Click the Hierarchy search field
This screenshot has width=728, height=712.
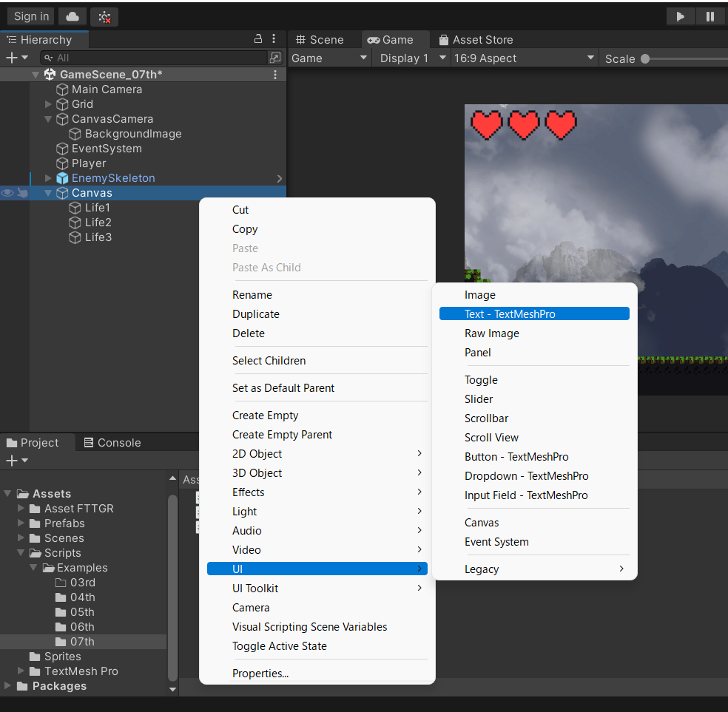(153, 58)
